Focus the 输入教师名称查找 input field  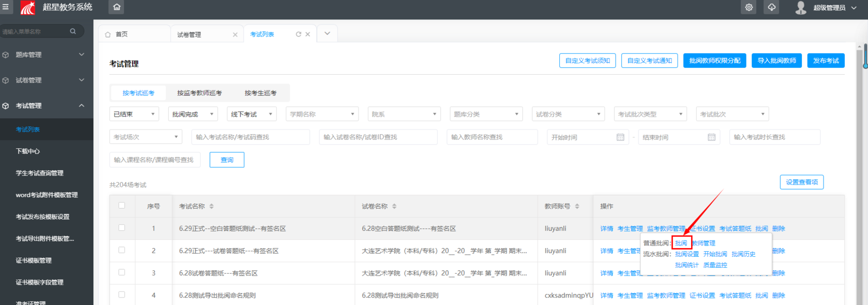[492, 138]
